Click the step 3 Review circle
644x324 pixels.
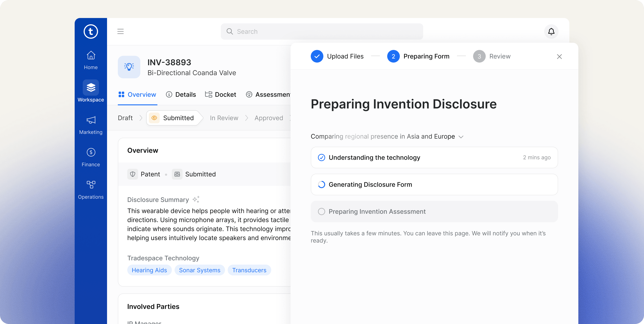[x=479, y=56]
